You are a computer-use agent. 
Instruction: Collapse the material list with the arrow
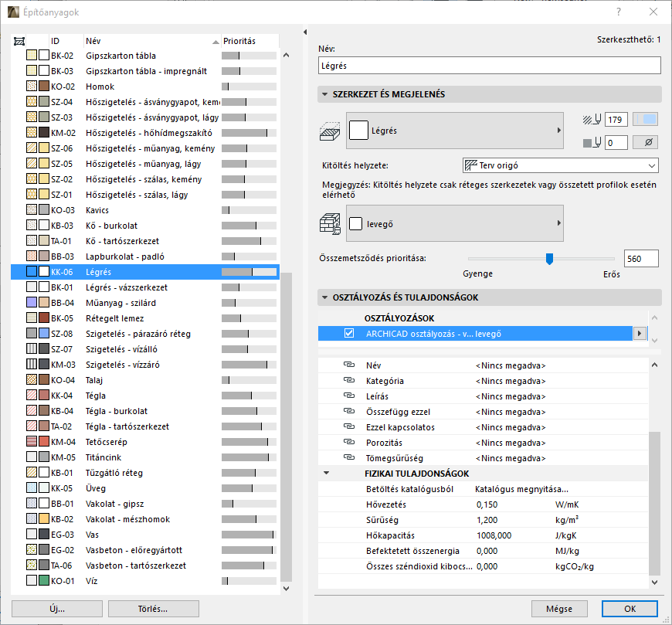tap(304, 32)
